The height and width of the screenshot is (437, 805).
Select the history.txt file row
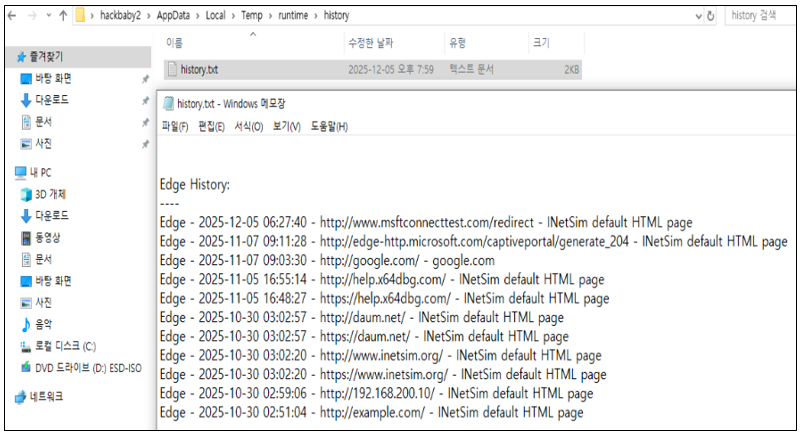click(373, 69)
